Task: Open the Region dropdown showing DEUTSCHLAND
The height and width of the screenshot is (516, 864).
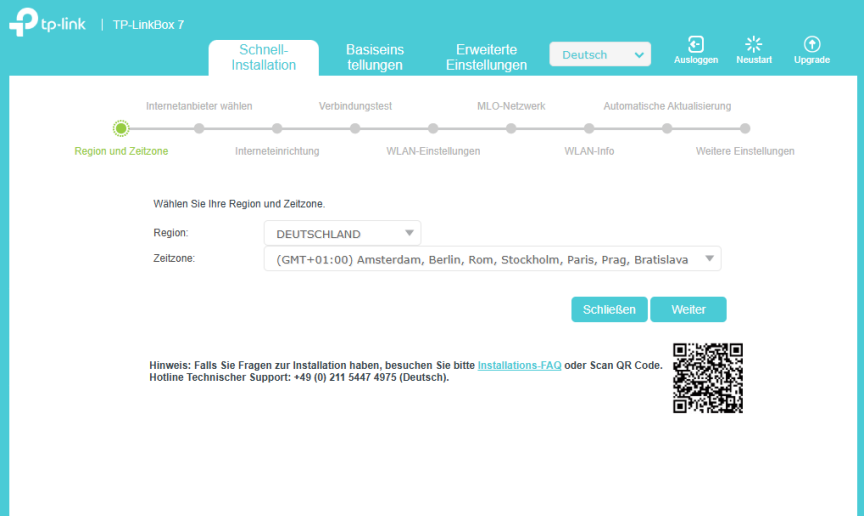Action: coord(342,233)
